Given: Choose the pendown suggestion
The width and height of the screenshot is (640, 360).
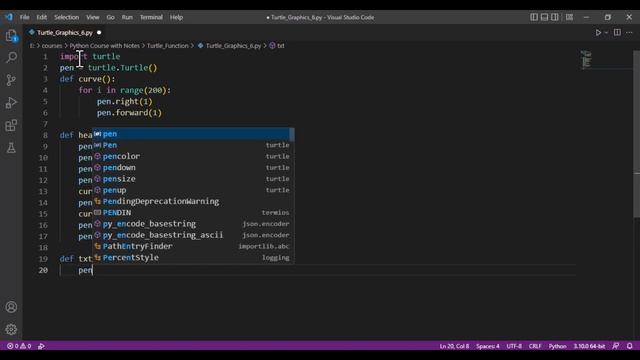Looking at the screenshot, I should pos(191,168).
